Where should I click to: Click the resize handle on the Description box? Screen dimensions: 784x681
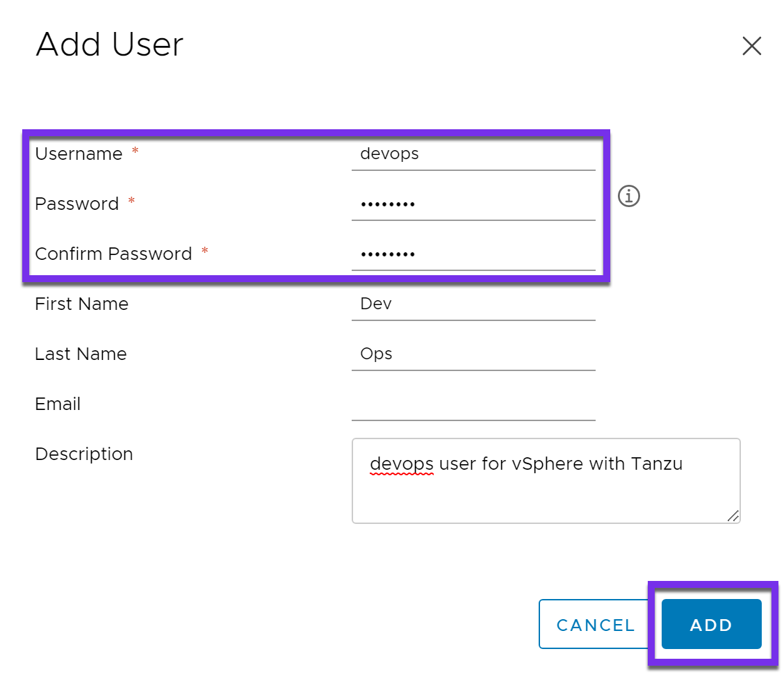point(734,516)
